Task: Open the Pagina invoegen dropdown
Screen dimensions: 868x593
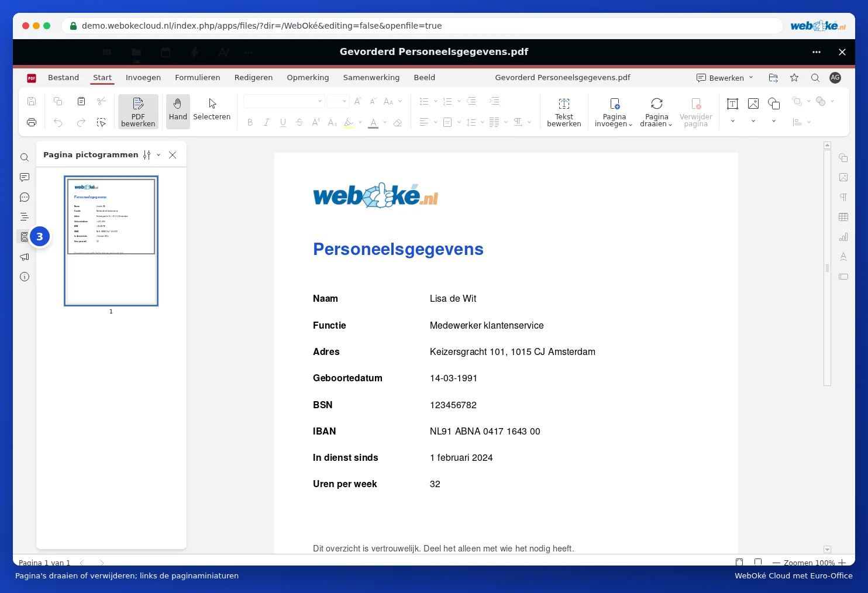Action: (x=614, y=112)
